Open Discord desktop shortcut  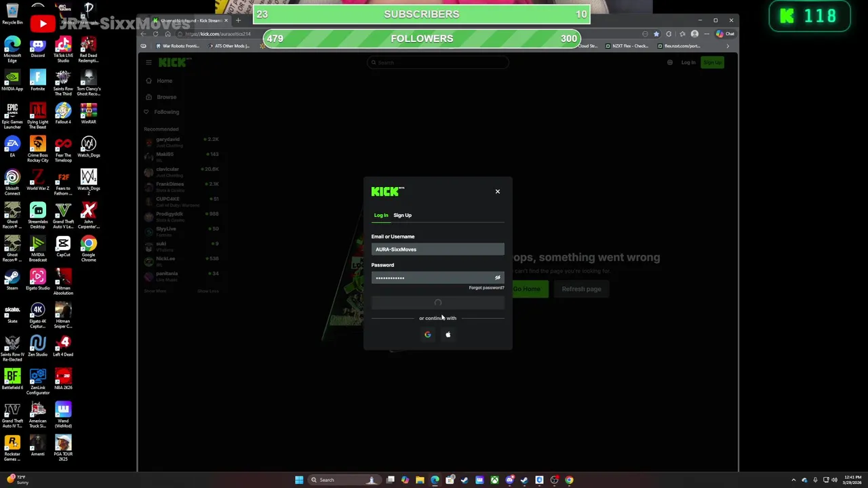pyautogui.click(x=37, y=48)
